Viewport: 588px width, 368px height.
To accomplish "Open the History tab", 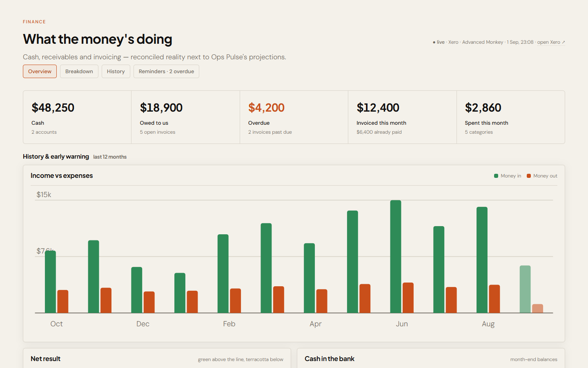I will coord(116,71).
